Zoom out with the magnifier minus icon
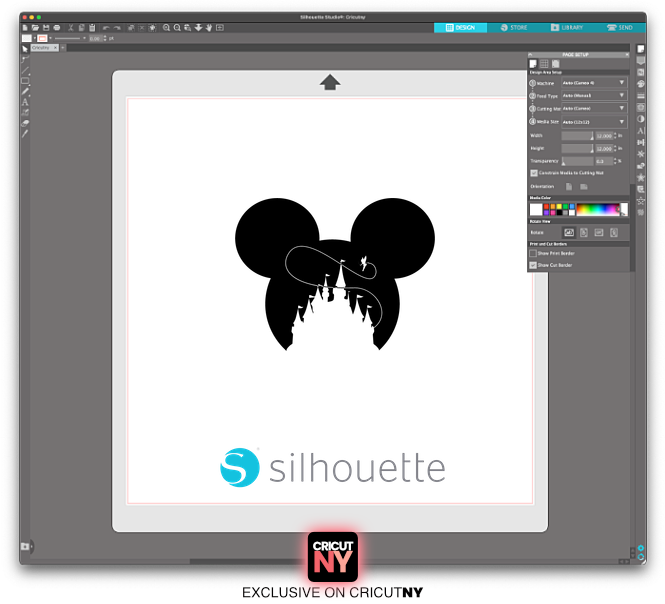The height and width of the screenshot is (604, 665). pyautogui.click(x=177, y=28)
